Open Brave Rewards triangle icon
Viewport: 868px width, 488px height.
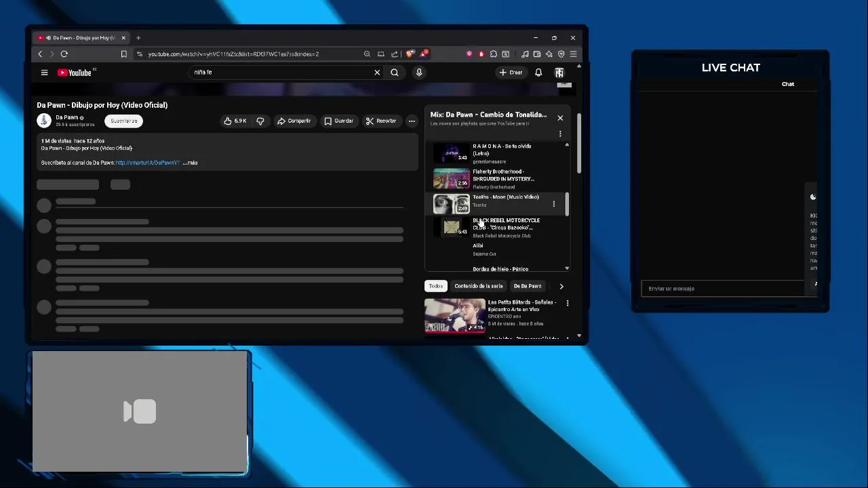pyautogui.click(x=424, y=54)
